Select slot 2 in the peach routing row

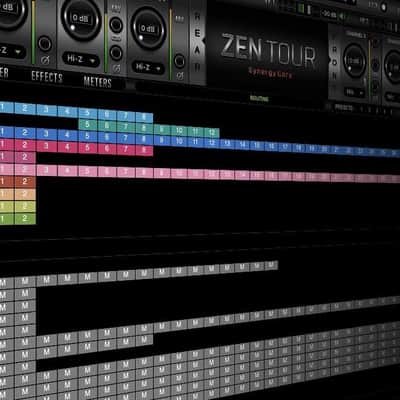coord(25,194)
